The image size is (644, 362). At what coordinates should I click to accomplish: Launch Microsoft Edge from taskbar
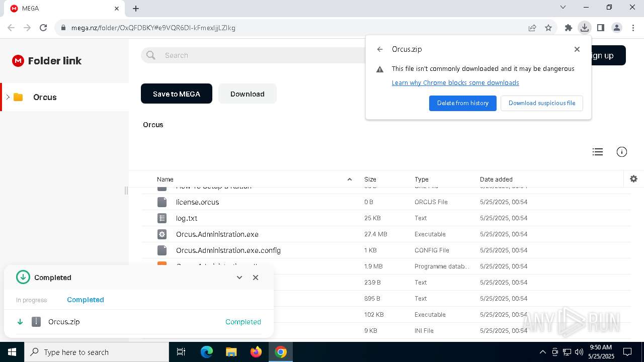pyautogui.click(x=207, y=352)
